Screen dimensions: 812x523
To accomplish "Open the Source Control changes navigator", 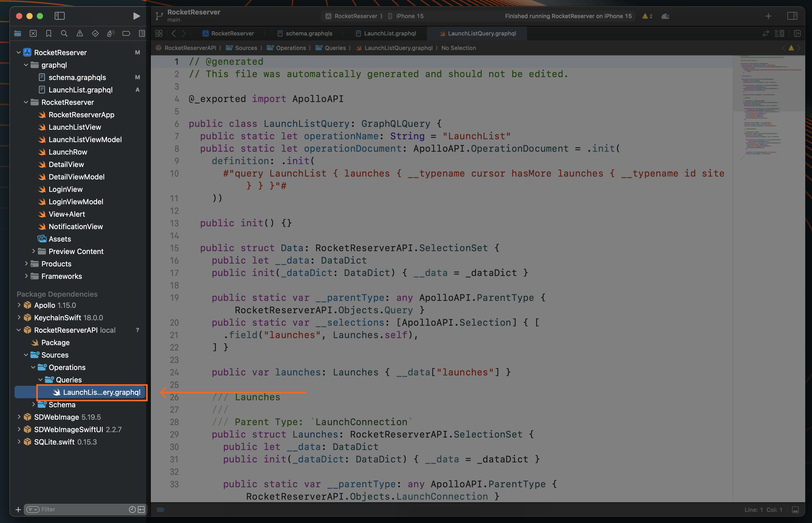I will 33,33.
